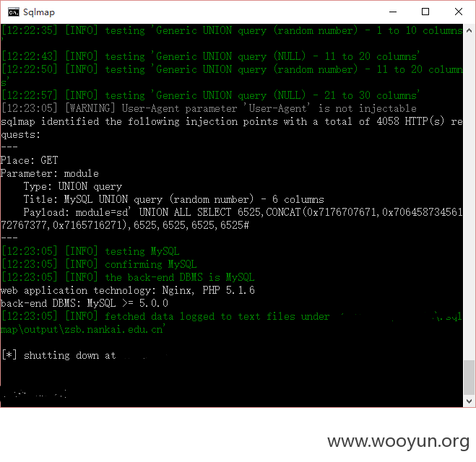The height and width of the screenshot is (462, 476).
Task: Click the 'Parameter: module' line
Action: [50, 173]
